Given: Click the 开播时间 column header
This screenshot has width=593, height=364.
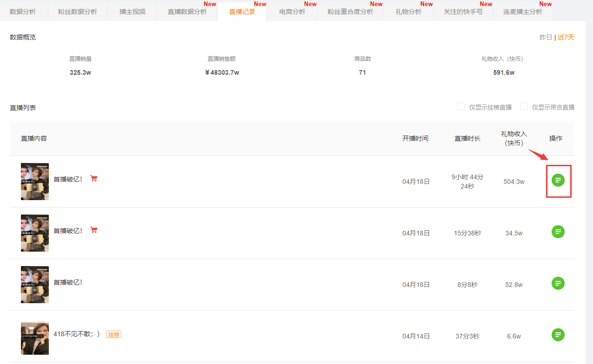Looking at the screenshot, I should (x=415, y=138).
